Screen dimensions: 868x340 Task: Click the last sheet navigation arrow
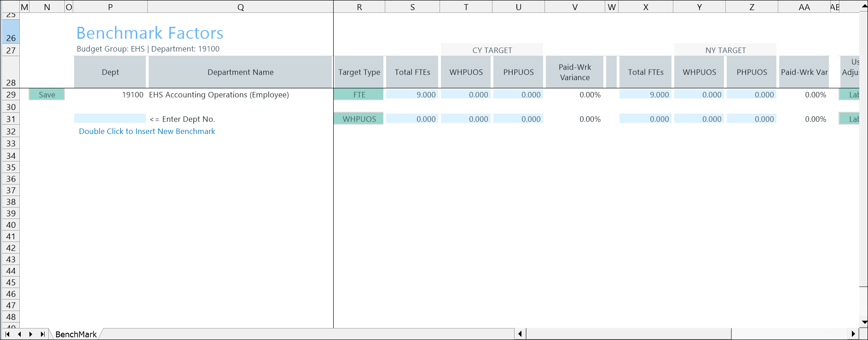(x=43, y=334)
